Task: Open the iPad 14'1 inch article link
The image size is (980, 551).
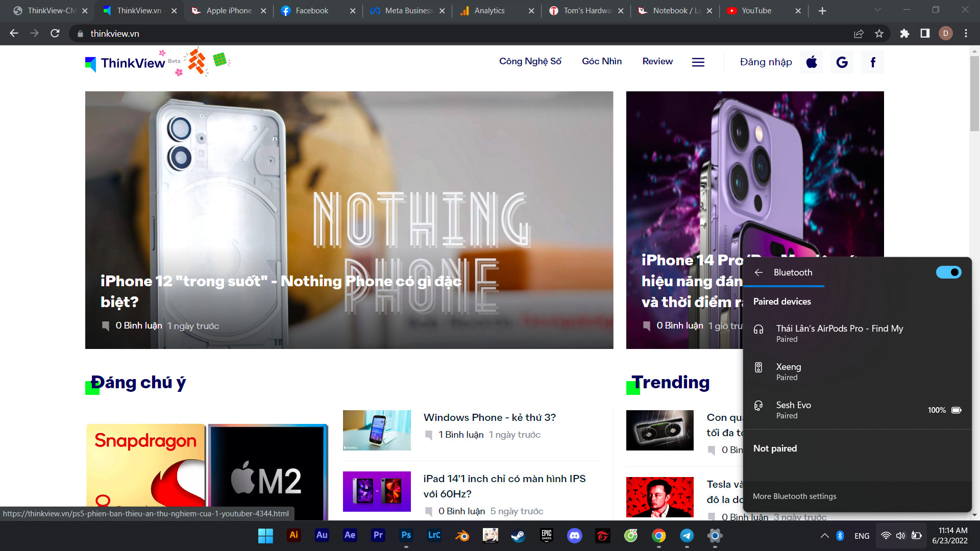Action: (504, 486)
